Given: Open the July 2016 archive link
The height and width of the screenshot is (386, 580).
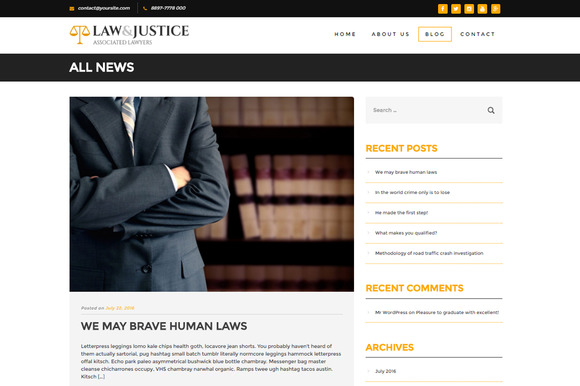Looking at the screenshot, I should (385, 371).
